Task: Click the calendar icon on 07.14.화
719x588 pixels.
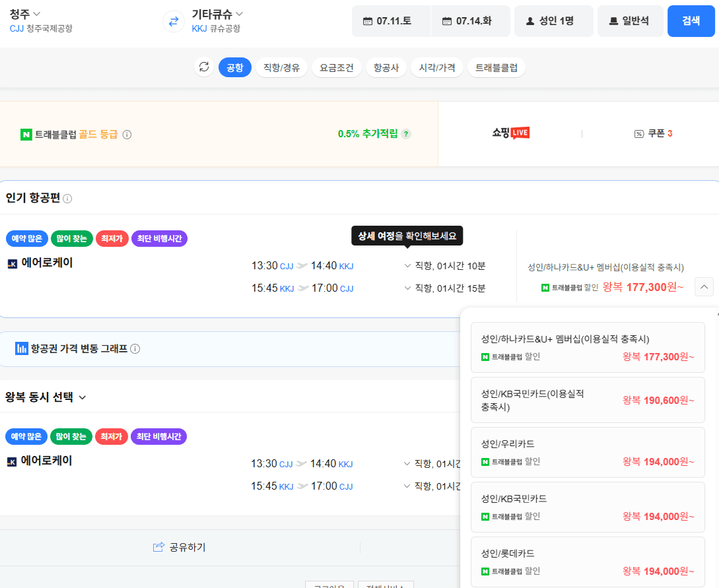Action: (447, 21)
